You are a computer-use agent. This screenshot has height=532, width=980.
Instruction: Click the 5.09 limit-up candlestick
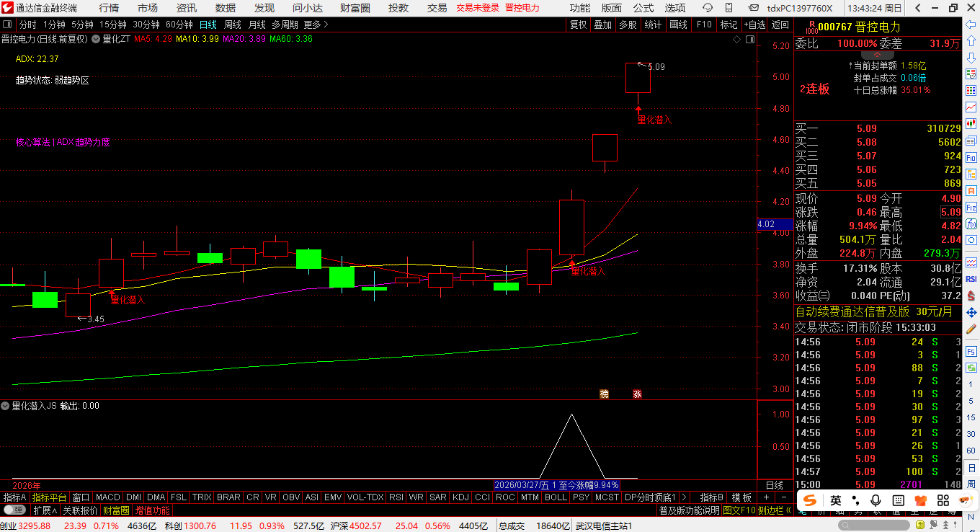point(638,78)
